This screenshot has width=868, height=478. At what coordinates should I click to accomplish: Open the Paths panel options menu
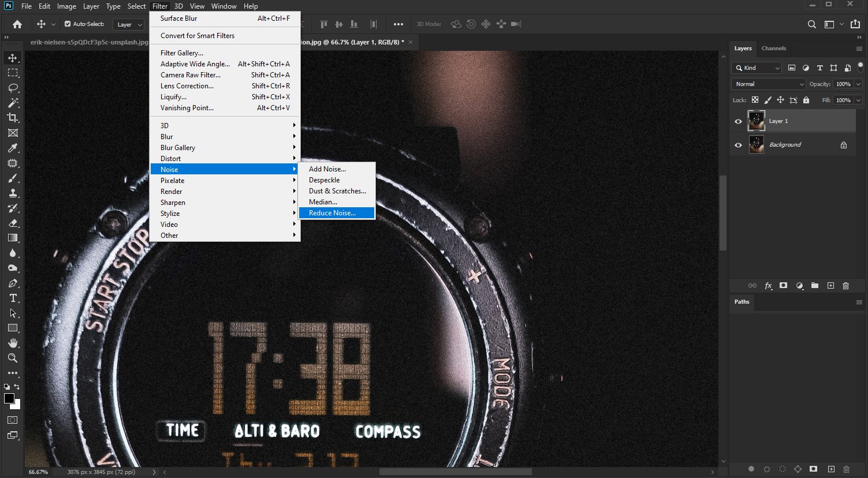859,302
